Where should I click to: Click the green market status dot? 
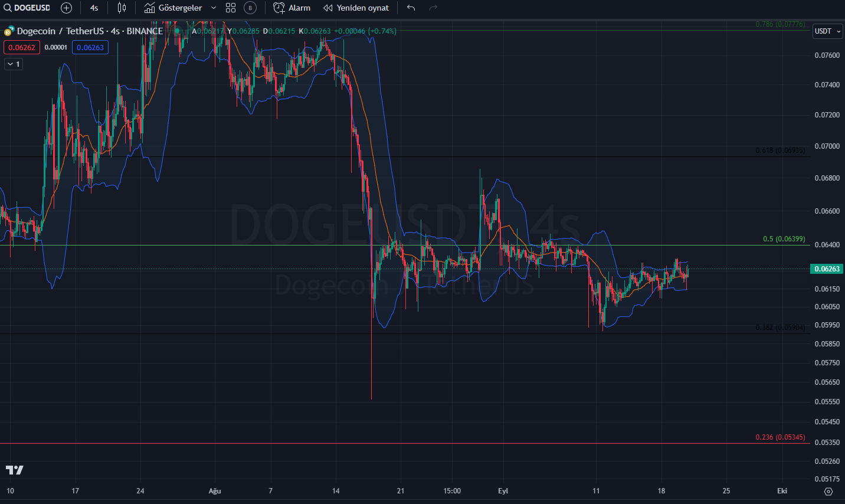click(176, 31)
